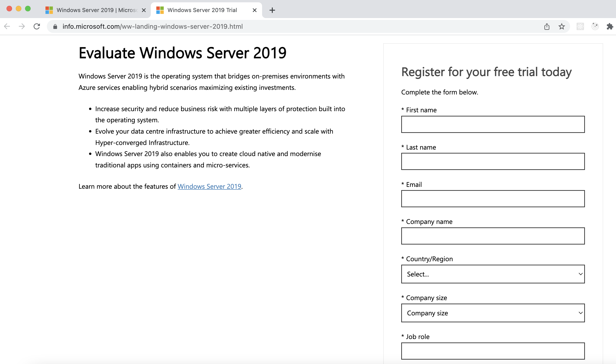Click the Company name text box

493,236
